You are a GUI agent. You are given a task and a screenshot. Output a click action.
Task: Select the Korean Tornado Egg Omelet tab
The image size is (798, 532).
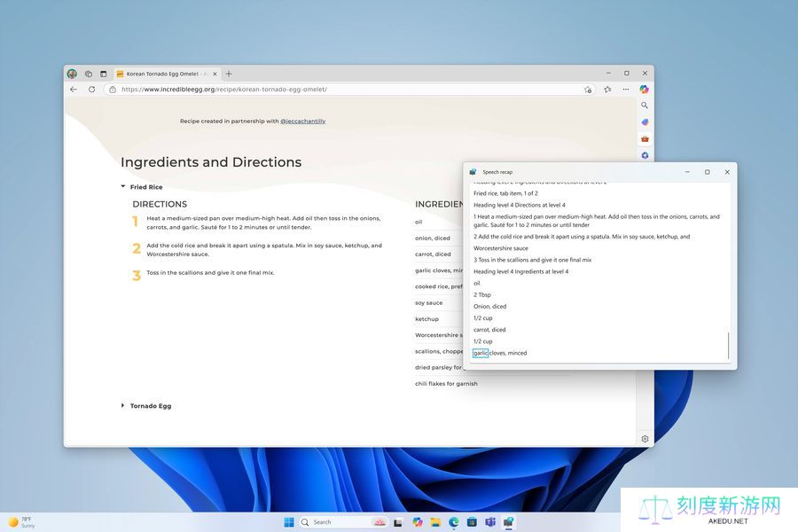pos(167,74)
